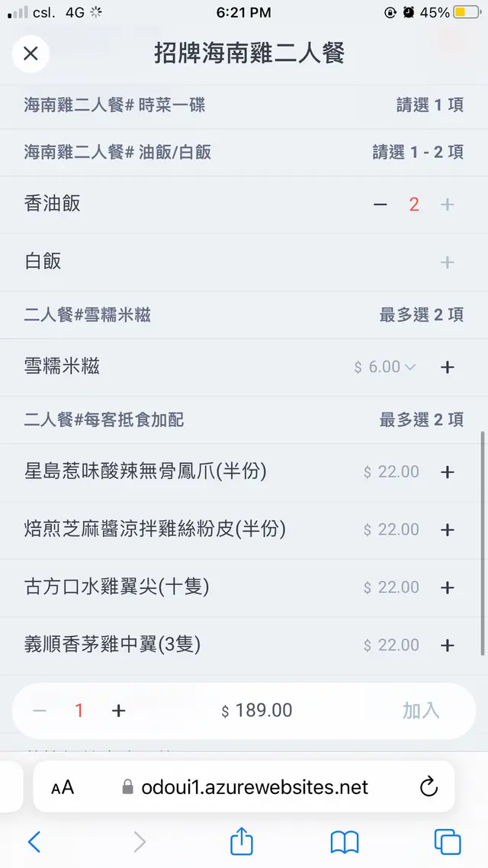Decrease 香油飯 quantity with minus
488x868 pixels.
(x=380, y=204)
